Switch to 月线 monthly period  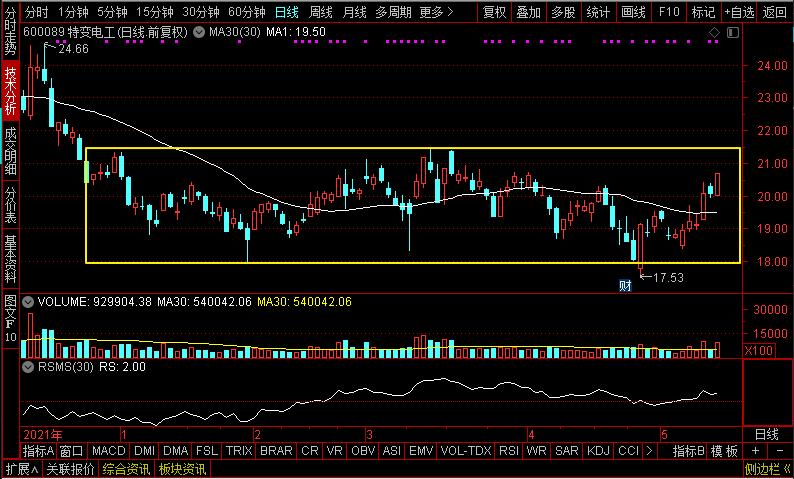(354, 12)
